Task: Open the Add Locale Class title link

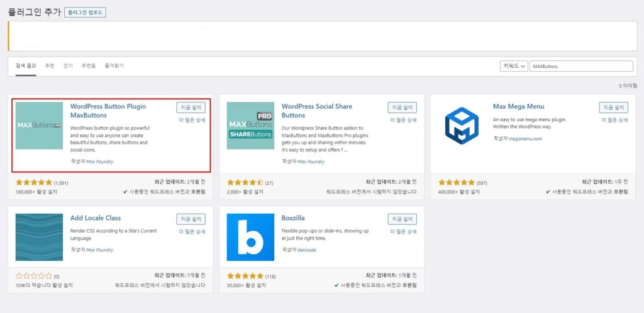Action: (x=96, y=218)
